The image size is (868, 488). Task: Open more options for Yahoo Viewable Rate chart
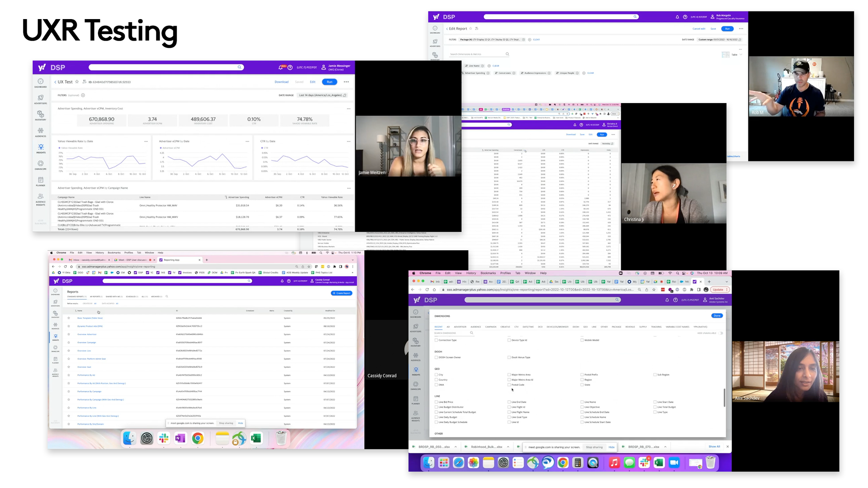coord(146,142)
